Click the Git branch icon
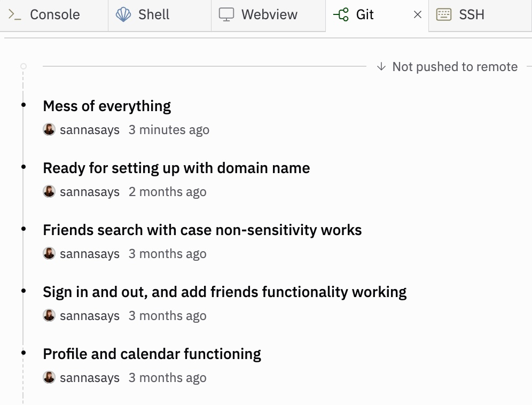The width and height of the screenshot is (532, 405). (341, 14)
